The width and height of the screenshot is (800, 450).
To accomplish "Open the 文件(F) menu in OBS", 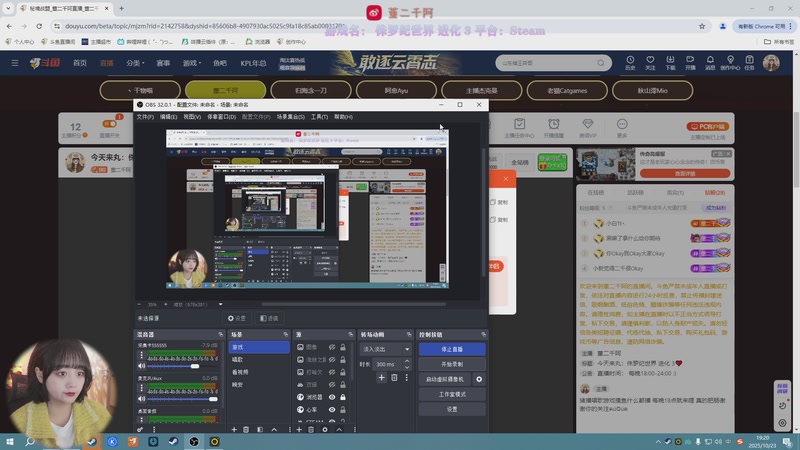I will point(145,117).
